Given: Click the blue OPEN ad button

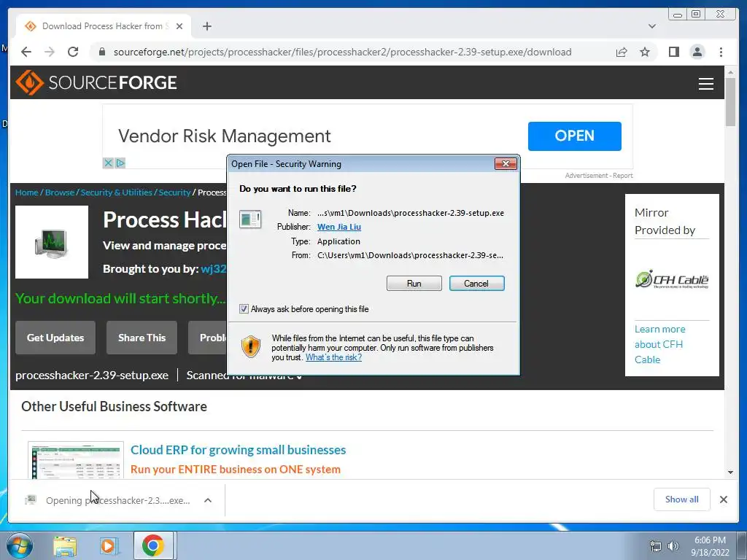Looking at the screenshot, I should click(x=574, y=136).
